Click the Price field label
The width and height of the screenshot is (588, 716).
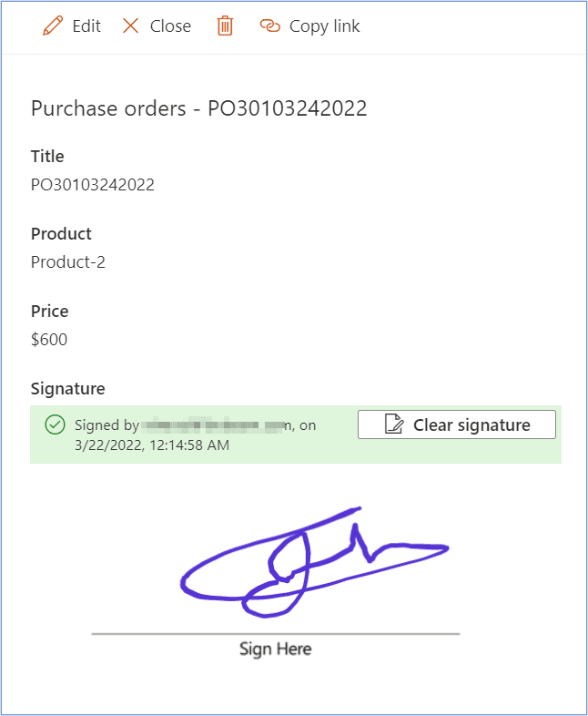[x=50, y=312]
